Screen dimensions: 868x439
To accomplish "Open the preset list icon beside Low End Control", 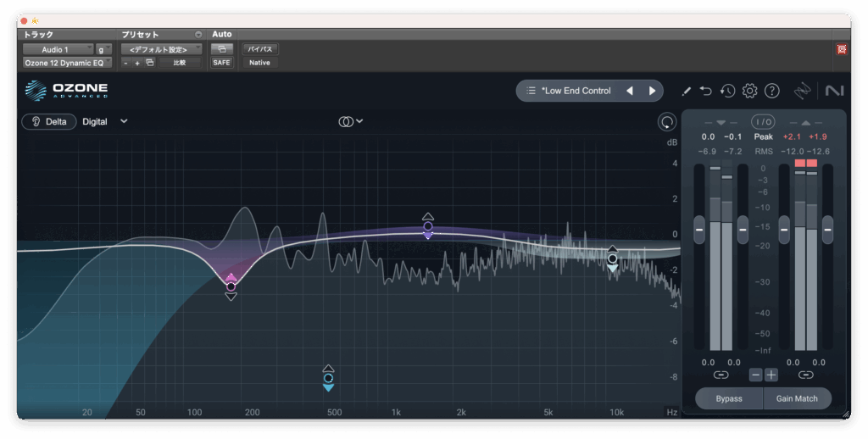I will (x=531, y=91).
